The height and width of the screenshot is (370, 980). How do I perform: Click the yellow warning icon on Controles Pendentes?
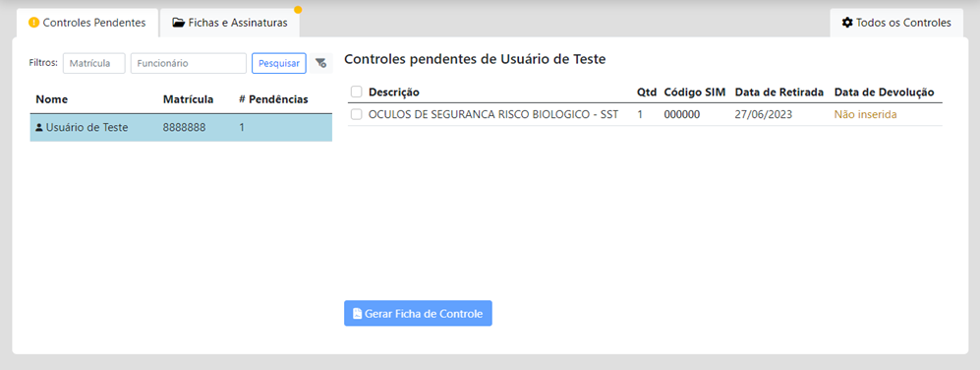(34, 24)
